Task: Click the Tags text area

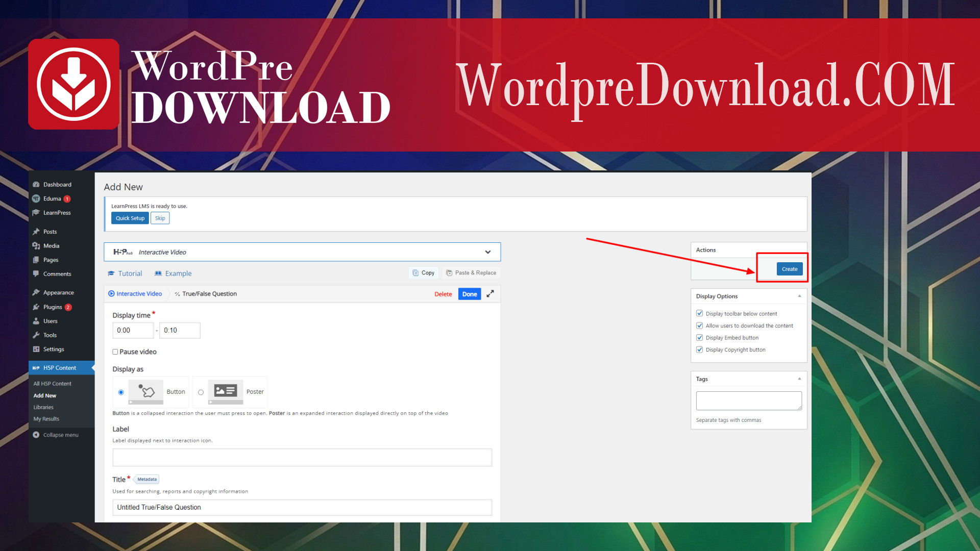Action: tap(749, 401)
